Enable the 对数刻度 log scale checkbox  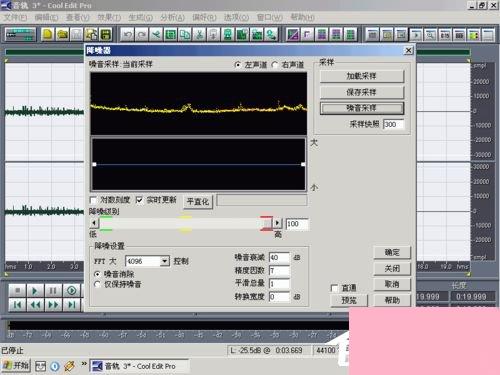tap(93, 200)
